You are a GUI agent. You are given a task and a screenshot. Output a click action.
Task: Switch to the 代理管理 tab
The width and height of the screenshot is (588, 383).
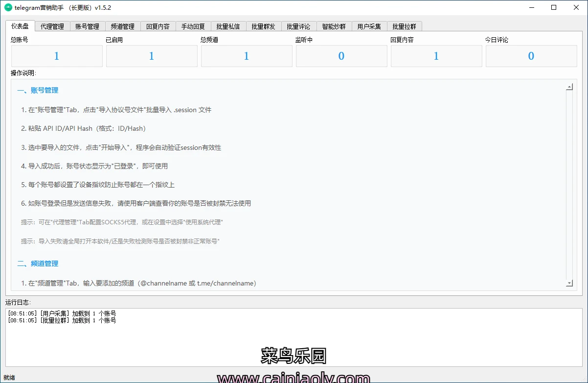pyautogui.click(x=52, y=26)
